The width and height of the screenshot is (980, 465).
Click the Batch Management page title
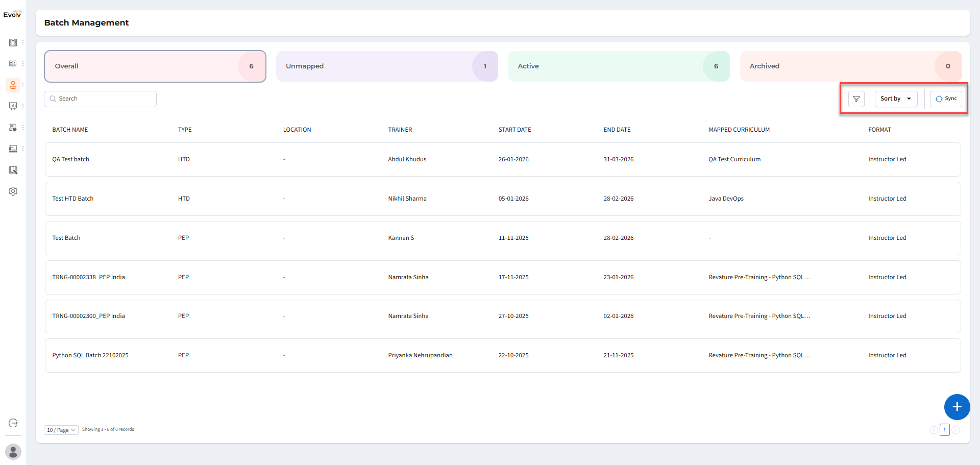(86, 23)
